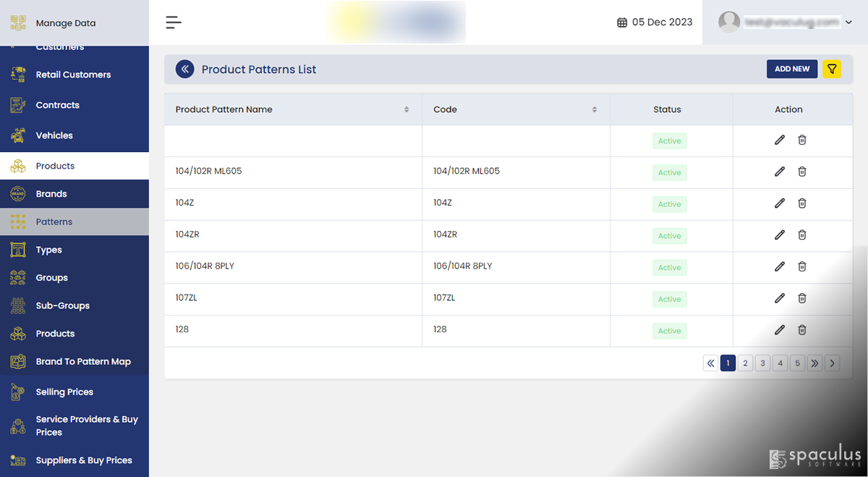Open Sub-Groups in the sidebar
Screen dimensions: 868x477
(63, 305)
